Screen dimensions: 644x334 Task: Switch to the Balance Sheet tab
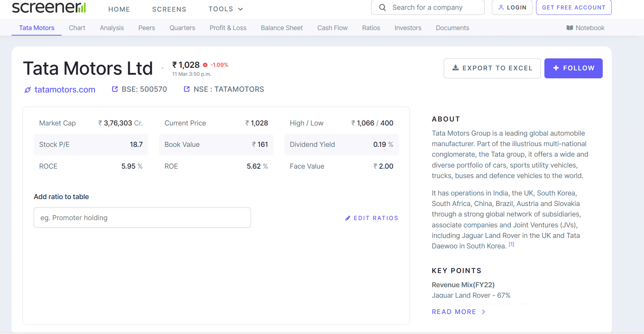pyautogui.click(x=282, y=28)
